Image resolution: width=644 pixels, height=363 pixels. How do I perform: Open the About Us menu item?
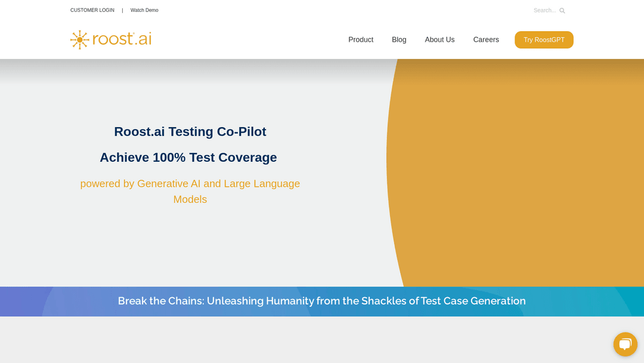(439, 39)
